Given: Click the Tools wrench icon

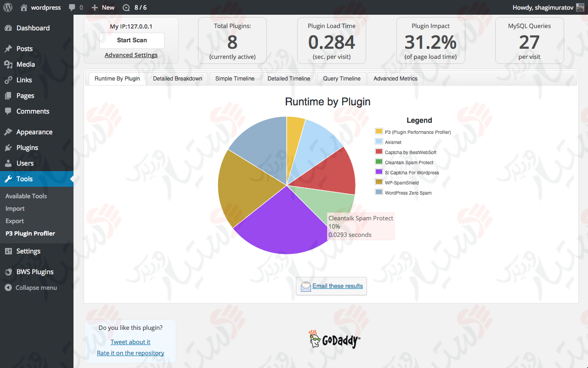Looking at the screenshot, I should 10,179.
